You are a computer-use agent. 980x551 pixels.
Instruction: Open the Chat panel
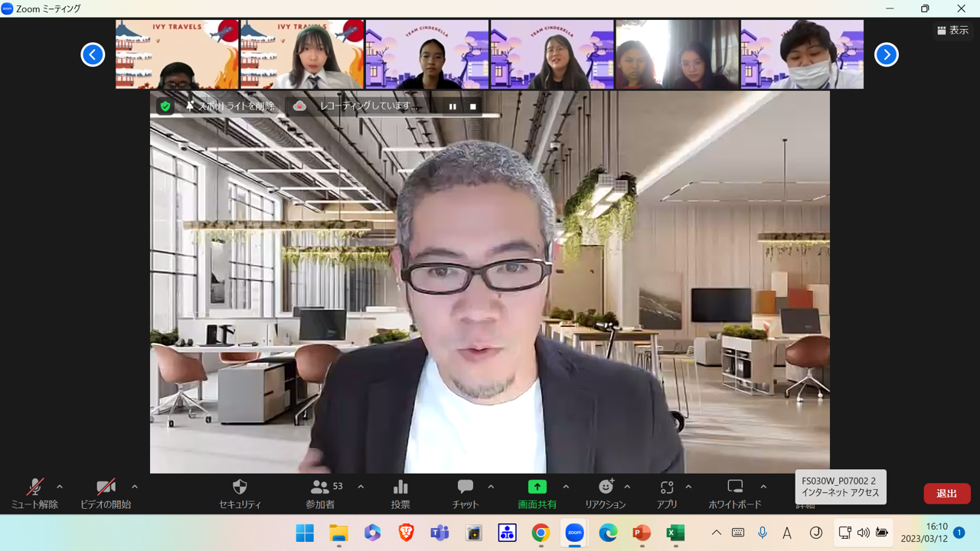pyautogui.click(x=465, y=487)
